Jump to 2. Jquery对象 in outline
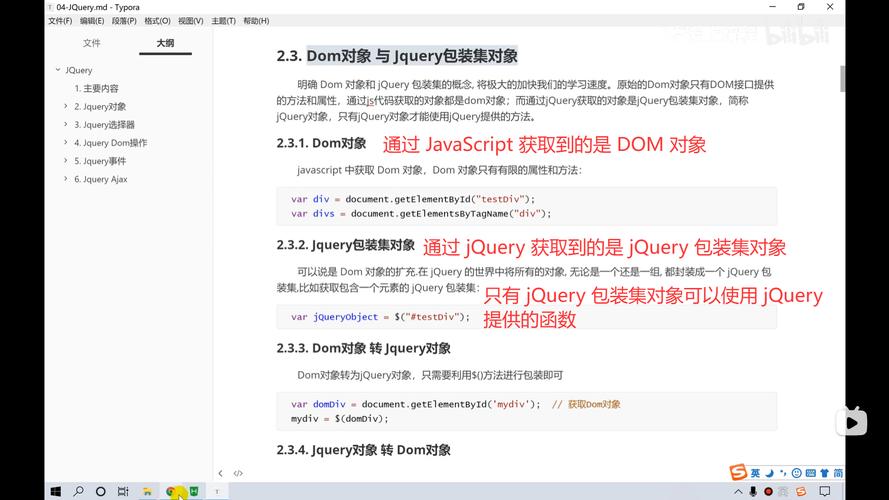This screenshot has width=889, height=500. 100,107
